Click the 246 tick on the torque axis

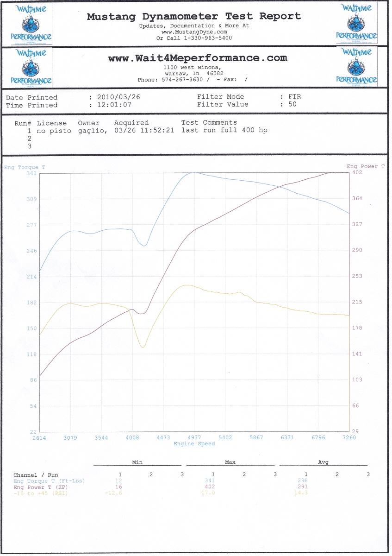pos(31,251)
